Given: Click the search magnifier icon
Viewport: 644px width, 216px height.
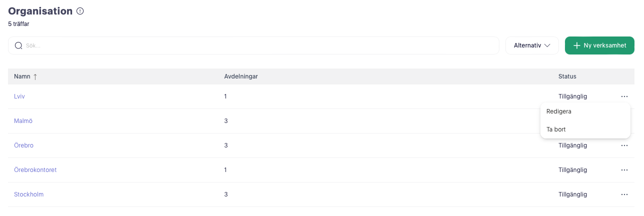Looking at the screenshot, I should click(19, 45).
